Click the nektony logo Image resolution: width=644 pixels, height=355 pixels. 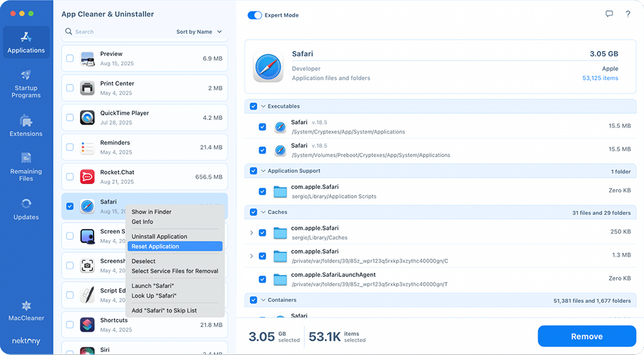tap(26, 341)
